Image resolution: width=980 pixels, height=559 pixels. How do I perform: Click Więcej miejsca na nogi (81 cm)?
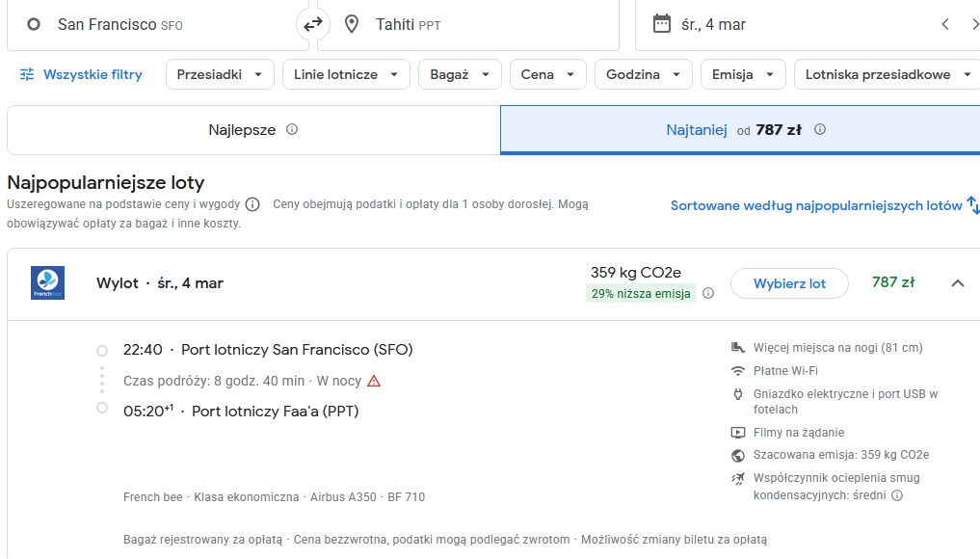click(x=838, y=348)
